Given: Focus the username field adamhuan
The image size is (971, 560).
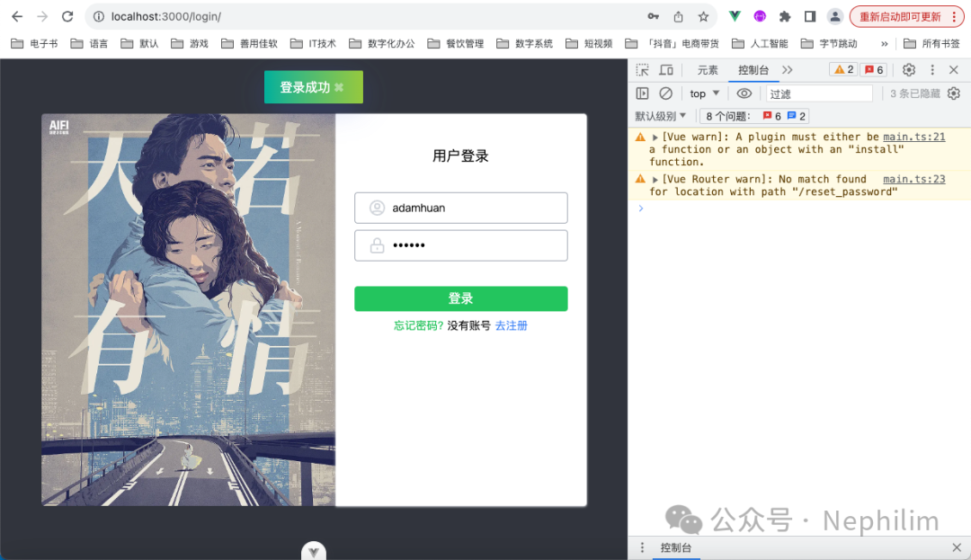Looking at the screenshot, I should (460, 208).
